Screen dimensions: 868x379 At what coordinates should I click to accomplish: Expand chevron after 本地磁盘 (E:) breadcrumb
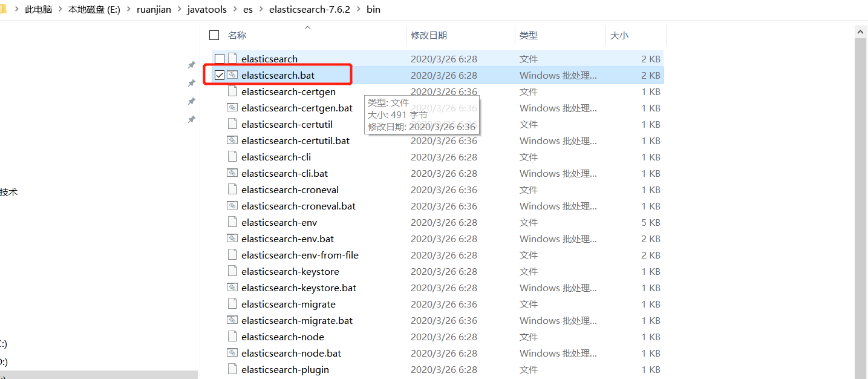[x=129, y=10]
